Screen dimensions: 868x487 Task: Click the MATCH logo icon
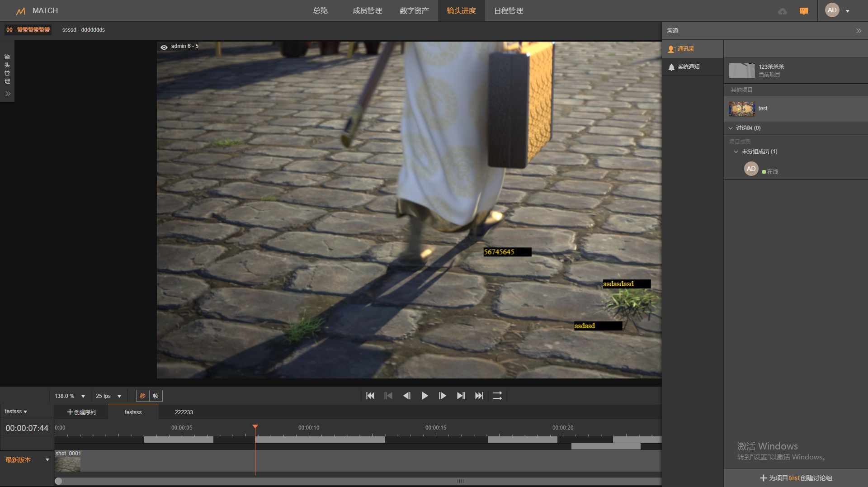click(x=21, y=11)
